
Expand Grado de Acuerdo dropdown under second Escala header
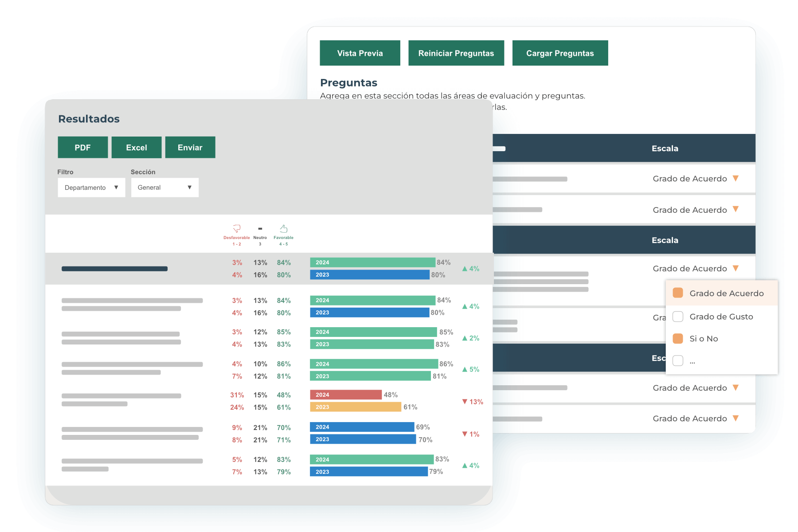[735, 268]
